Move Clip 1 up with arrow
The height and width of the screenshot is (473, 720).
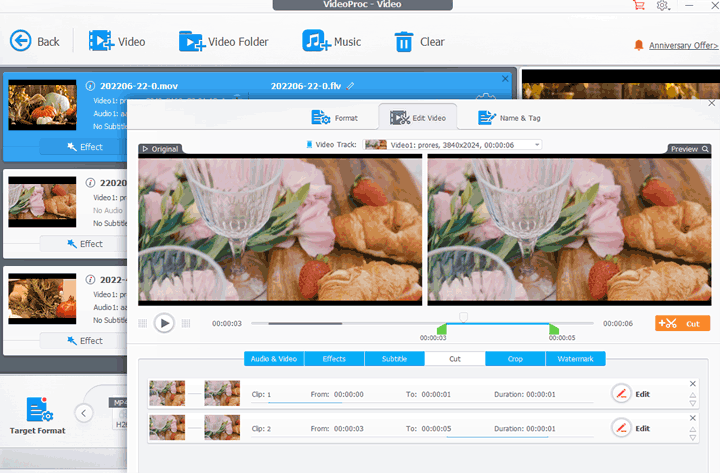(x=693, y=395)
